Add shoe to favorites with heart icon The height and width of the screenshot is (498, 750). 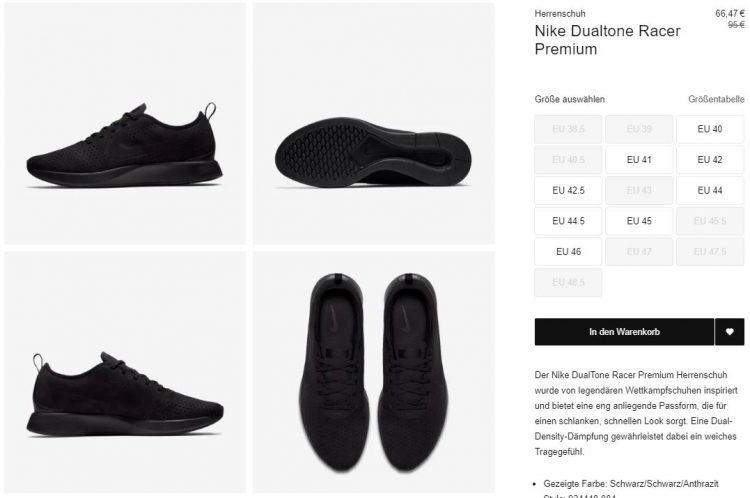[729, 332]
